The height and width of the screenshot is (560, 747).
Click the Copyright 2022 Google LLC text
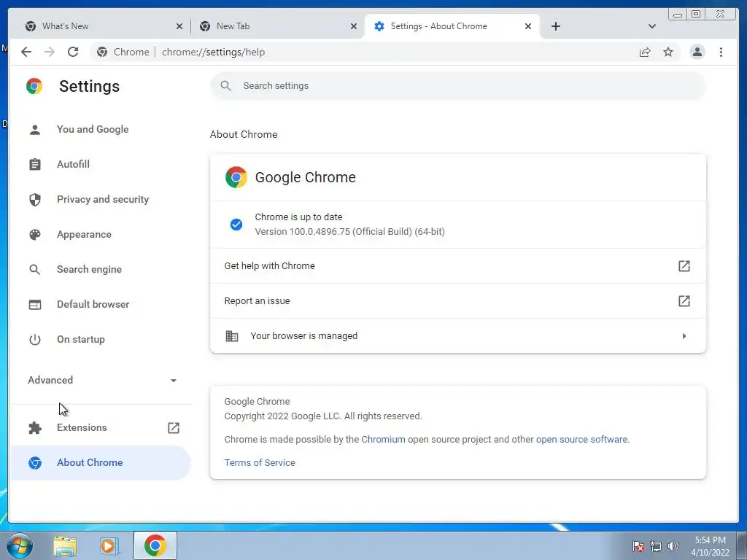pyautogui.click(x=323, y=416)
